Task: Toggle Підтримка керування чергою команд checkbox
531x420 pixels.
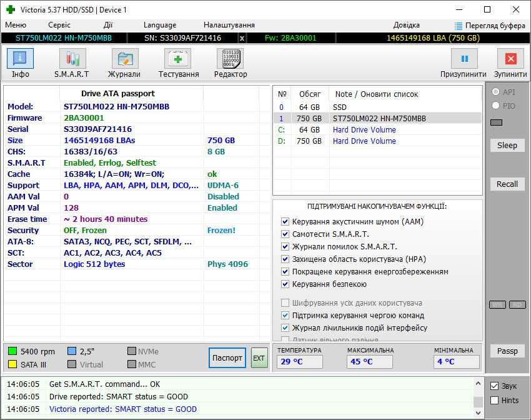Action: coord(285,316)
